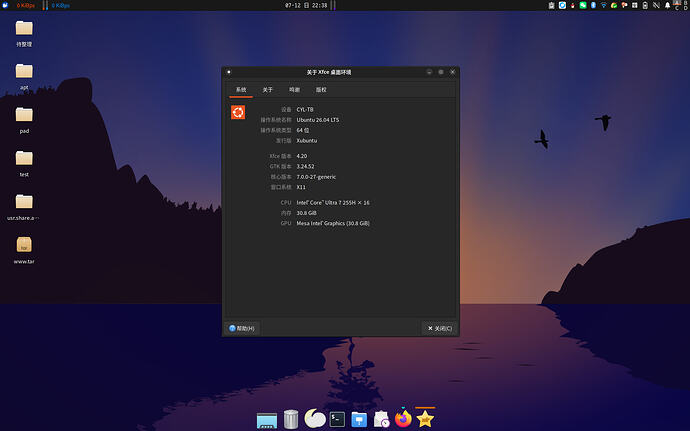690x431 pixels.
Task: Open the blue file manager folder in dock
Action: pyautogui.click(x=359, y=420)
